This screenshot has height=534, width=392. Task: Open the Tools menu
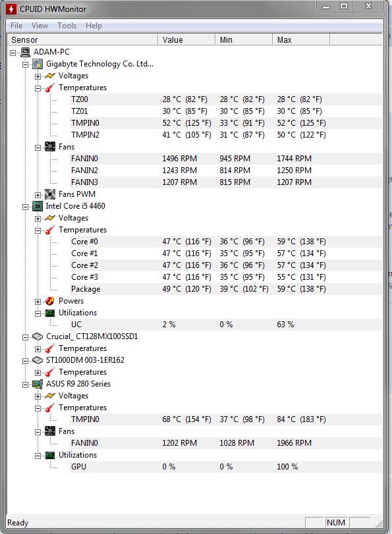[x=67, y=26]
